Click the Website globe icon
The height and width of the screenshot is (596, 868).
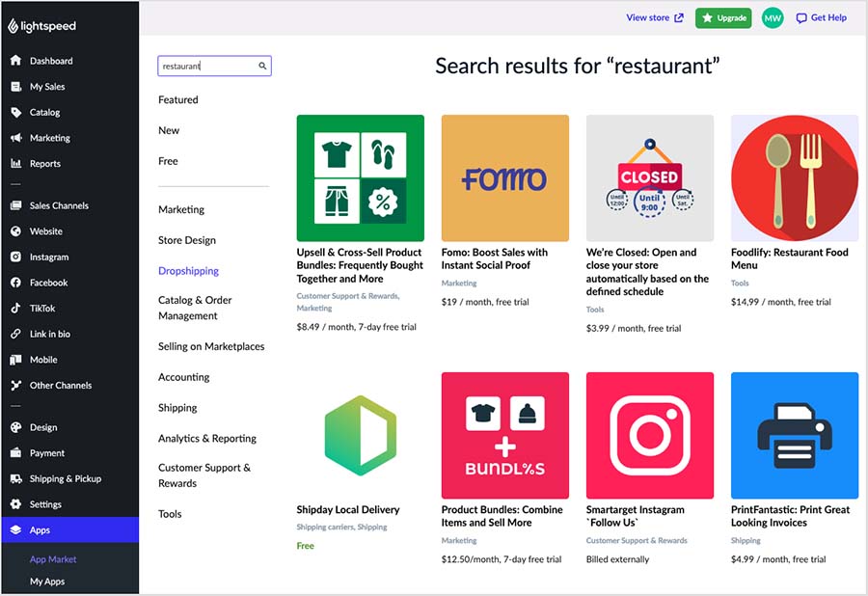(15, 231)
